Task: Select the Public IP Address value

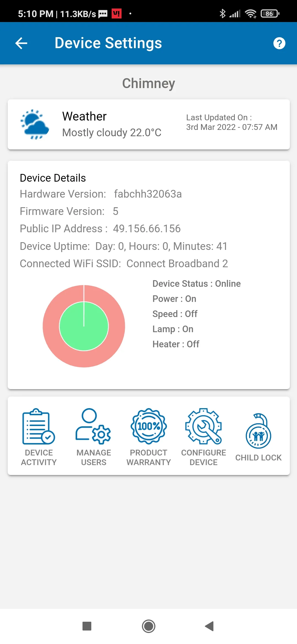Action: click(147, 229)
